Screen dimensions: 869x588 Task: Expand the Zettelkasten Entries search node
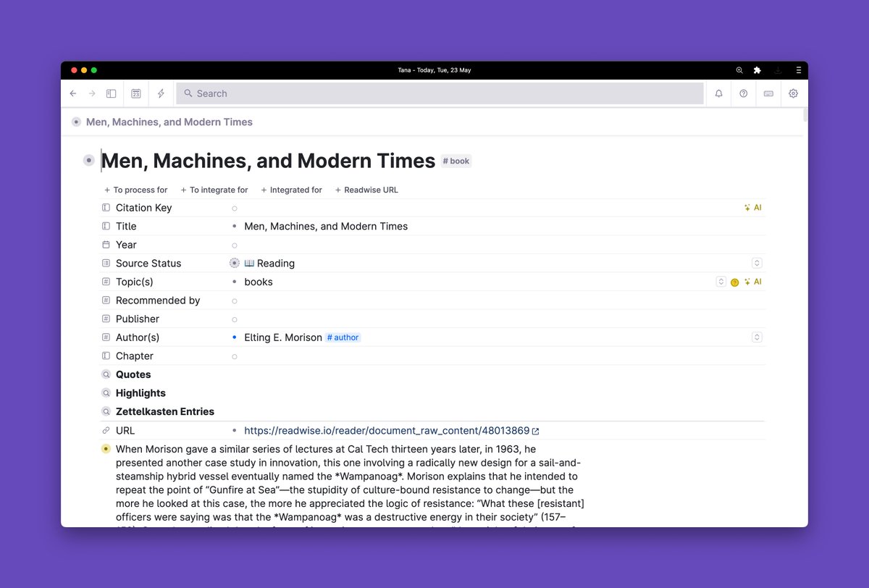[106, 411]
